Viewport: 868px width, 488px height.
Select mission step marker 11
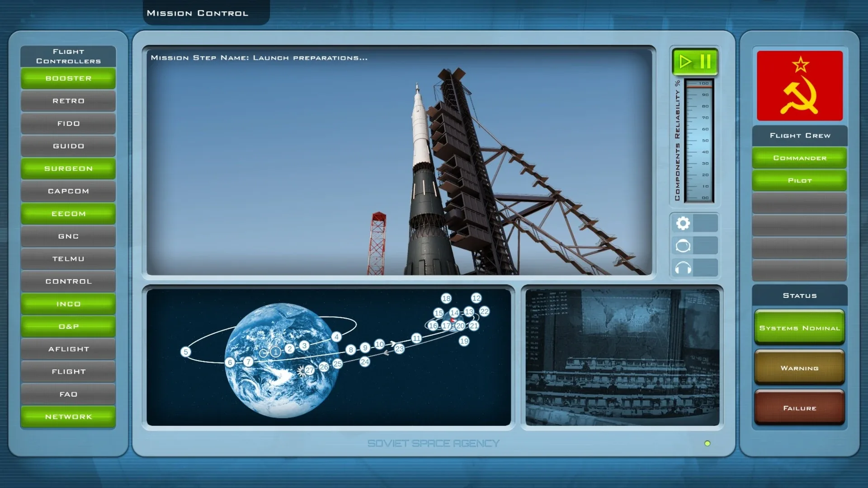pos(416,338)
